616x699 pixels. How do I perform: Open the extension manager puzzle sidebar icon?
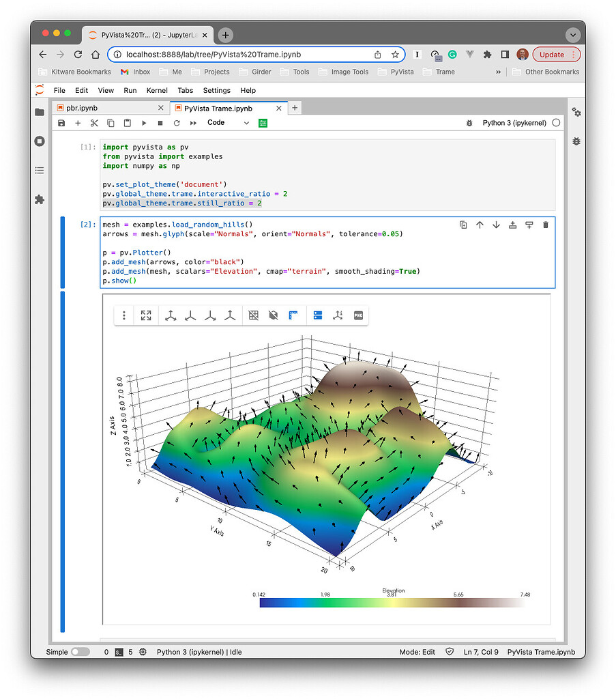(40, 199)
